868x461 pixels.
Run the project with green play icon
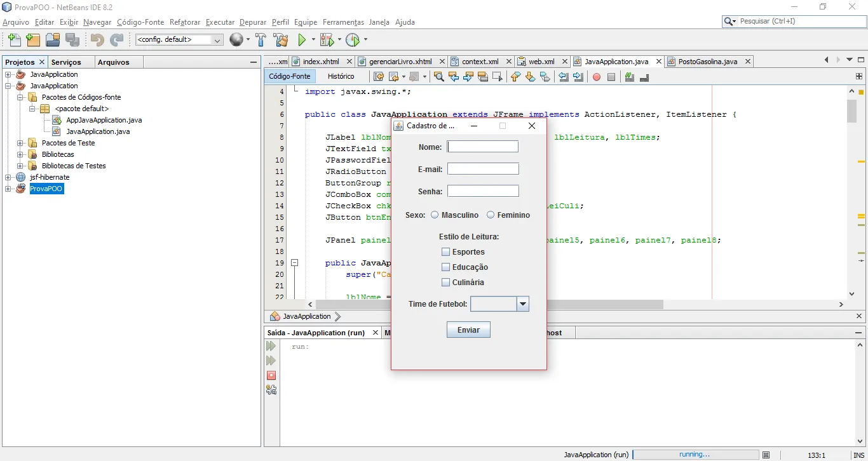302,40
